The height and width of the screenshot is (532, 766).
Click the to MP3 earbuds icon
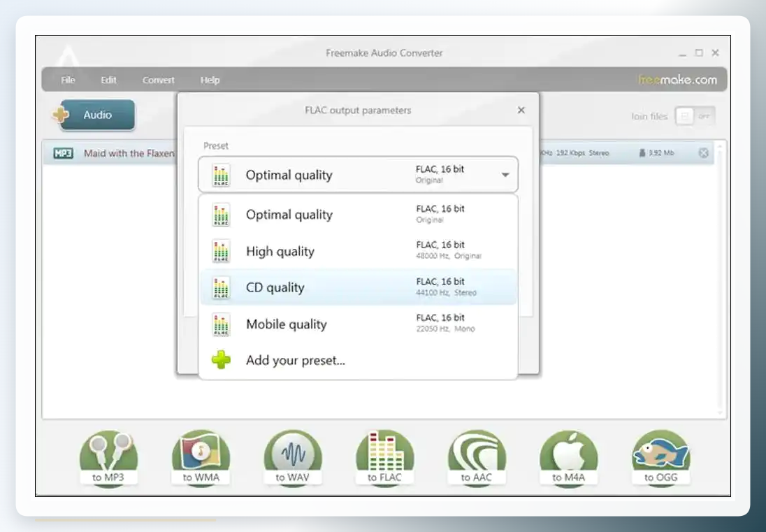tap(108, 458)
